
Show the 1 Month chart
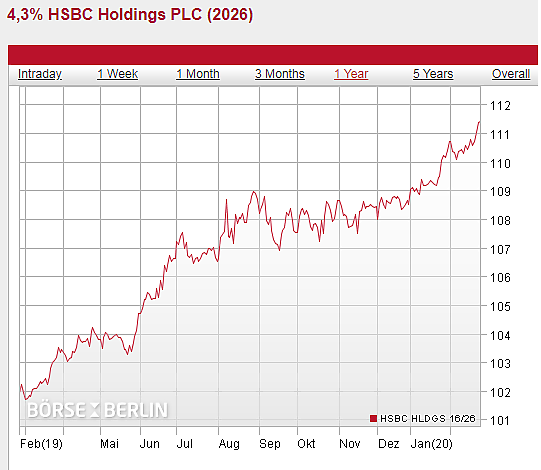point(198,74)
